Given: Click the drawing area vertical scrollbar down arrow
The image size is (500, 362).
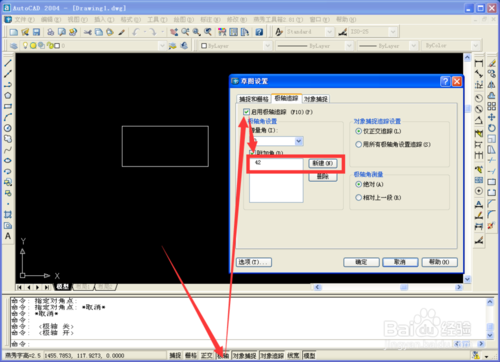Looking at the screenshot, I should click(x=467, y=279).
